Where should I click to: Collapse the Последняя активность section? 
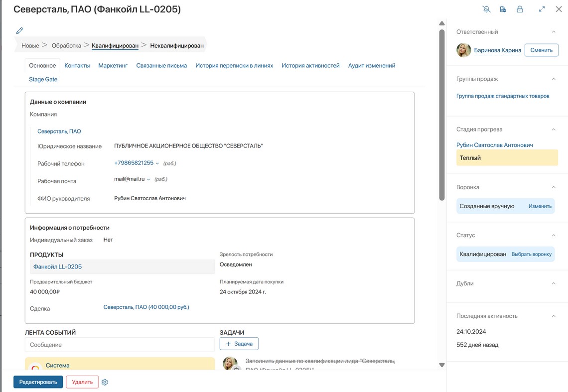pyautogui.click(x=554, y=316)
